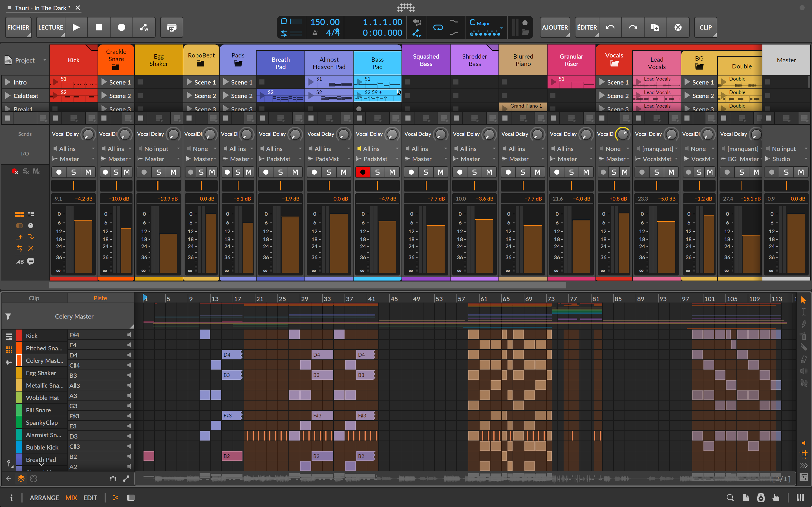Mute the Kick channel with its M button

pos(88,172)
